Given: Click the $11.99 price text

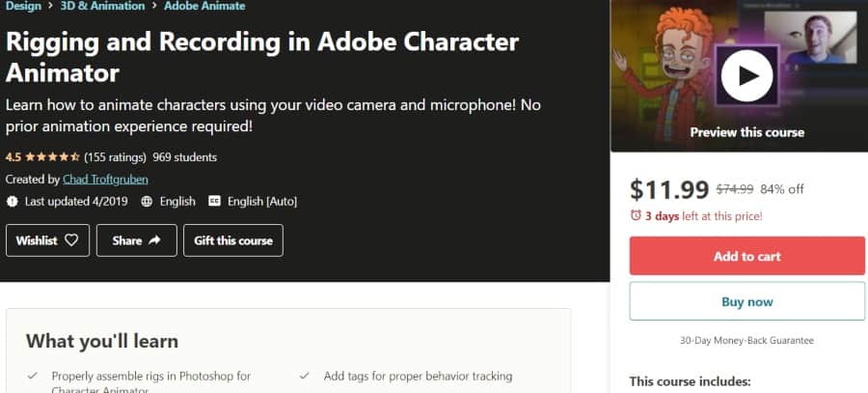Looking at the screenshot, I should [669, 189].
